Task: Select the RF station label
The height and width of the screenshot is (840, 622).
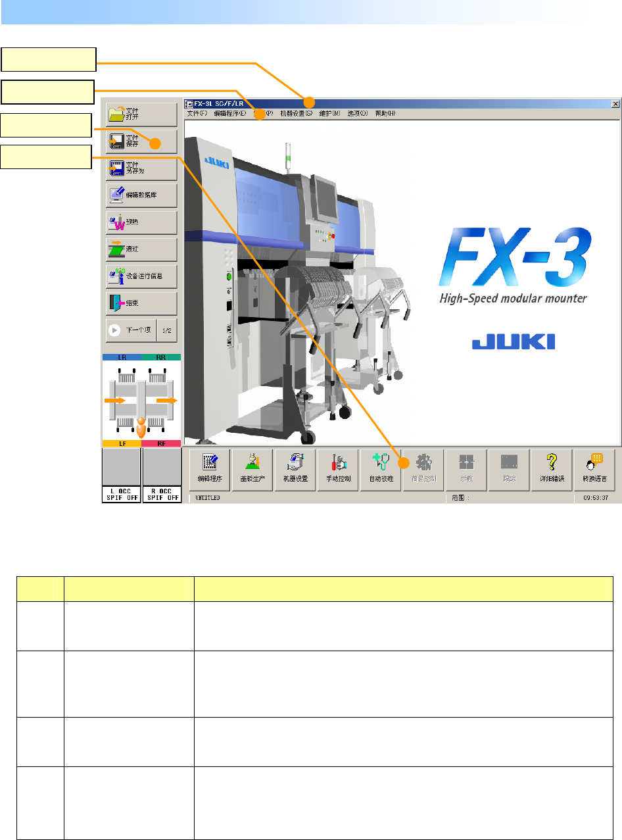Action: click(161, 444)
